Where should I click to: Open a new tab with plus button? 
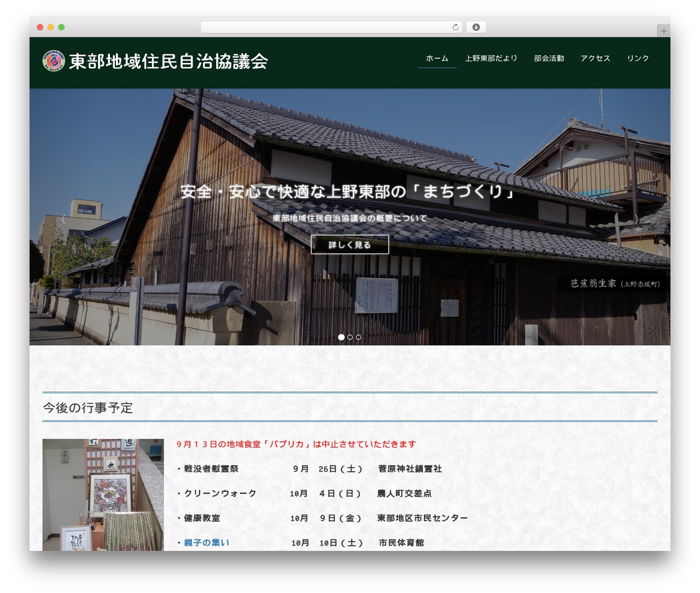pos(663,31)
